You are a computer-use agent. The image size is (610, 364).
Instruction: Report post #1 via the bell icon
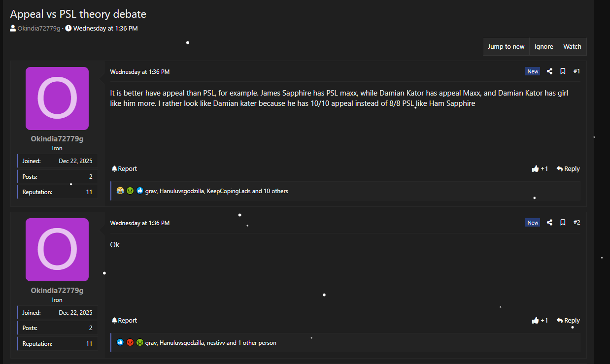coord(124,169)
